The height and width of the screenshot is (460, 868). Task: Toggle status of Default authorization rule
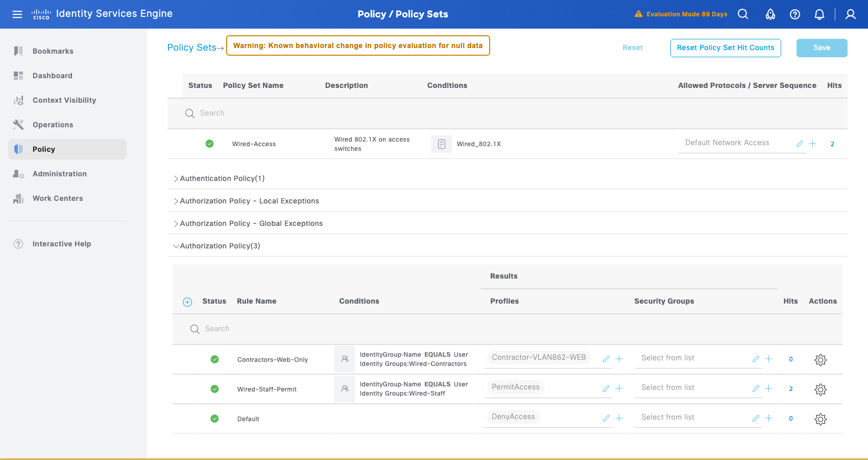click(x=214, y=419)
